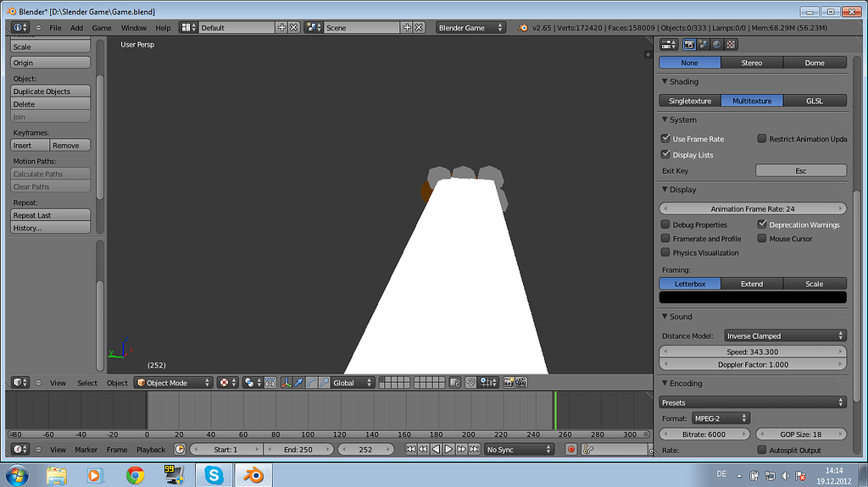Play animation in reverse
Screen dimensions: 868x487
pyautogui.click(x=437, y=450)
